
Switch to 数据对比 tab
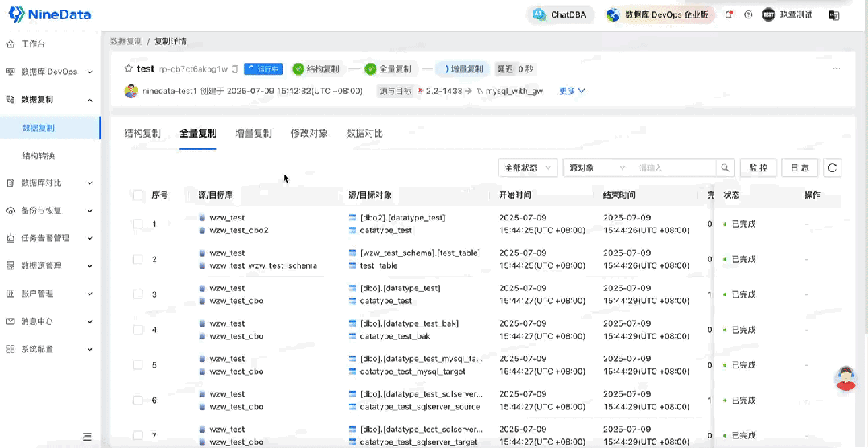pos(364,134)
